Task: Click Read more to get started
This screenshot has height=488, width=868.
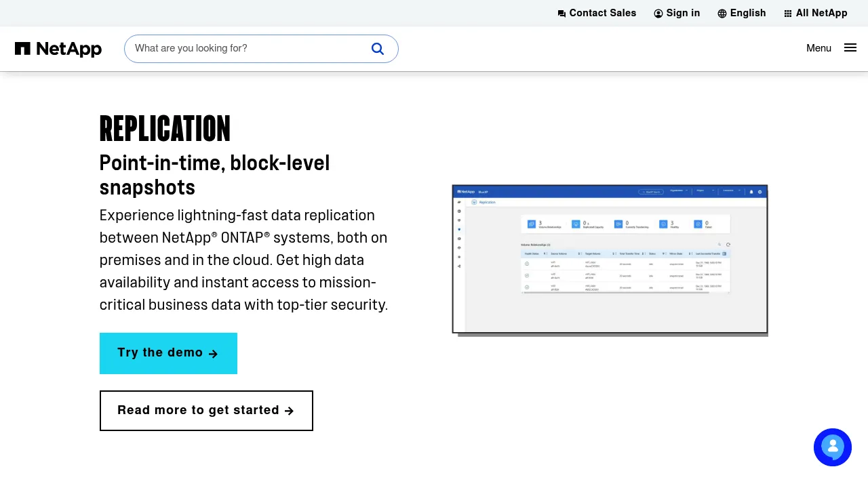Action: pos(206,411)
